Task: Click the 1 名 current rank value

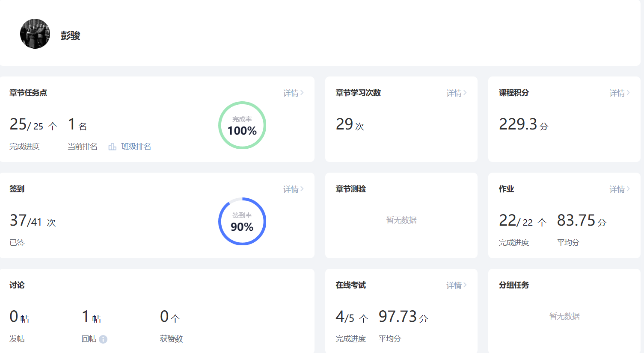Action: [77, 124]
